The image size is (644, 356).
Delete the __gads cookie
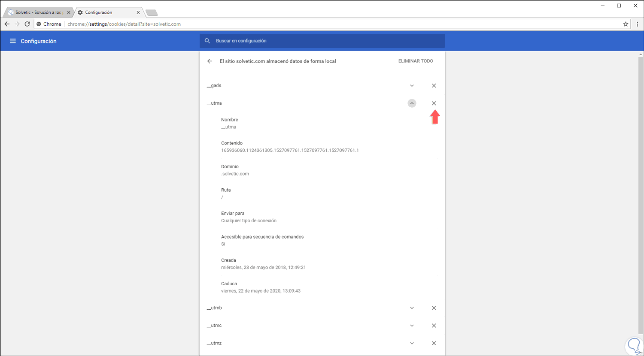(434, 86)
